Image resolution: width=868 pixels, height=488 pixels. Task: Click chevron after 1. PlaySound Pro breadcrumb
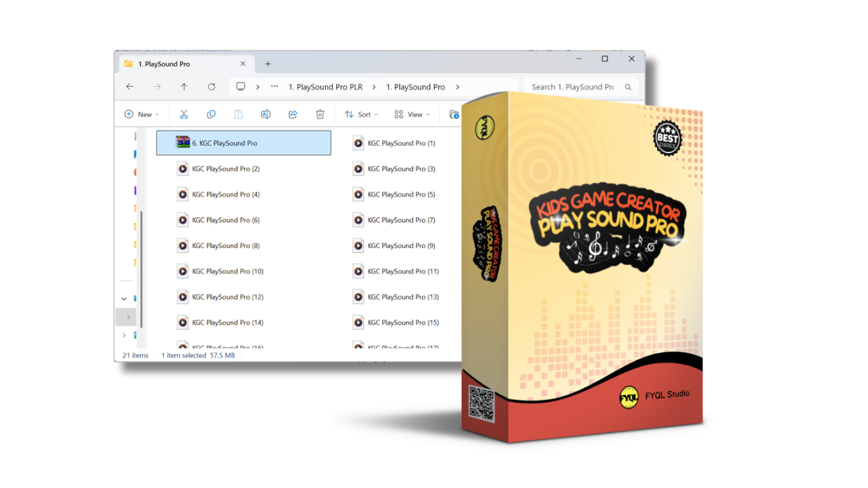pyautogui.click(x=458, y=87)
